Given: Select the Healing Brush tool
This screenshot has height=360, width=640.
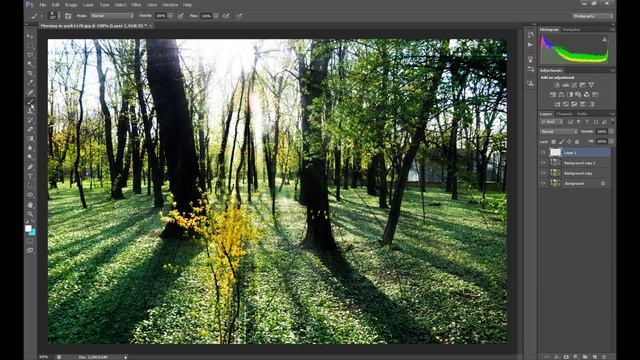Looking at the screenshot, I should [x=30, y=92].
